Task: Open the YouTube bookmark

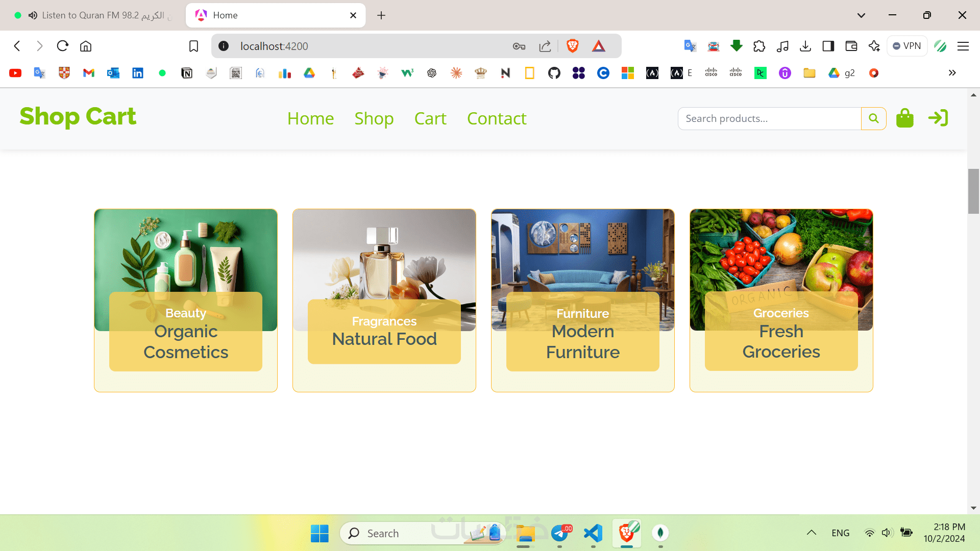Action: point(15,73)
